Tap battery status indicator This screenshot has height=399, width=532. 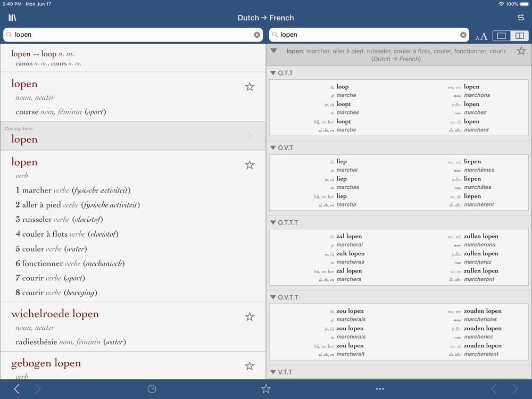coord(525,4)
